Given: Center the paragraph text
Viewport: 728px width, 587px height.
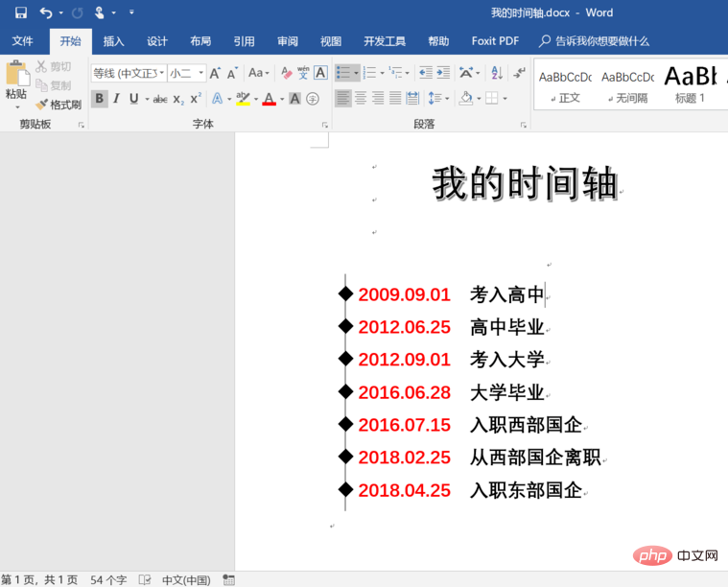Looking at the screenshot, I should click(361, 99).
